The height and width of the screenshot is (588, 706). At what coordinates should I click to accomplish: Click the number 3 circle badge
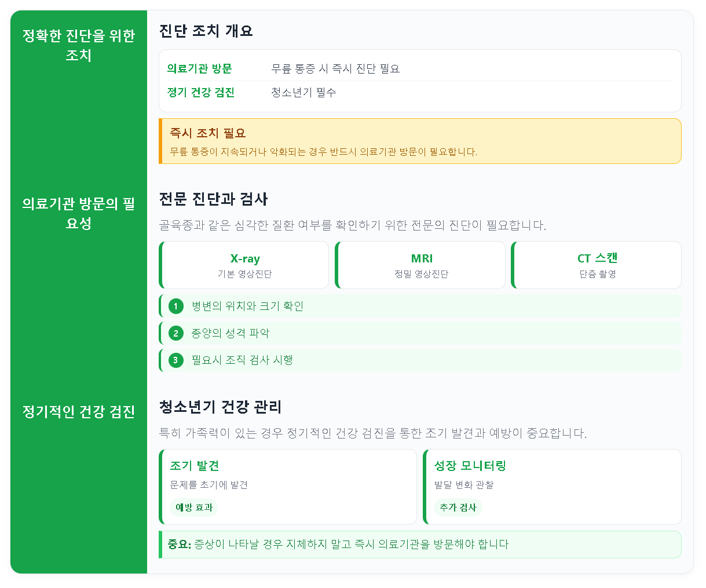pos(176,360)
